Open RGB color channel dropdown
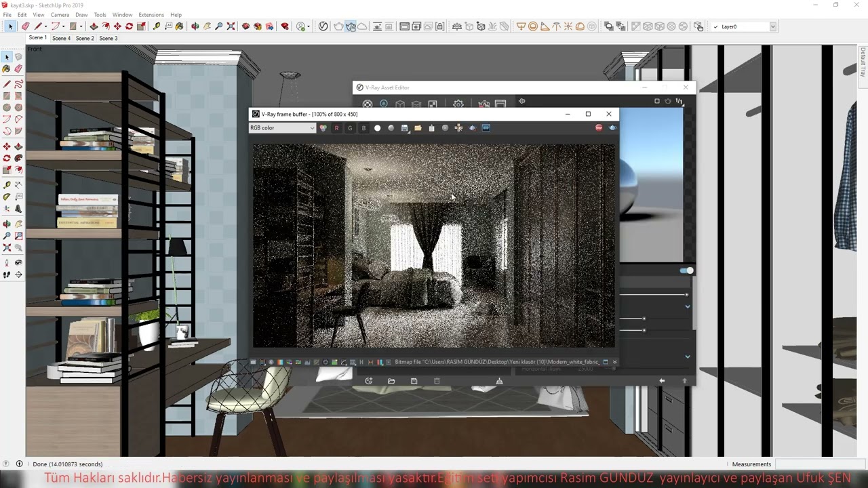This screenshot has width=868, height=488. point(282,128)
